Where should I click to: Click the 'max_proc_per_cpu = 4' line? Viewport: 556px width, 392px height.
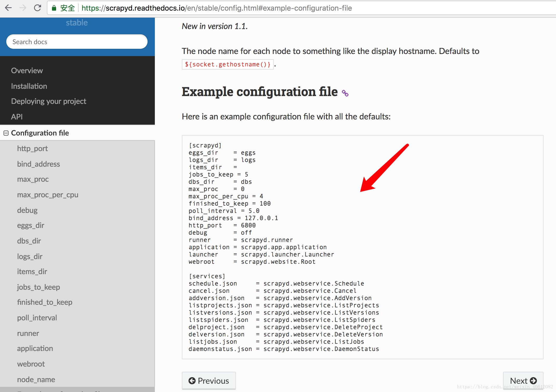[x=226, y=196]
